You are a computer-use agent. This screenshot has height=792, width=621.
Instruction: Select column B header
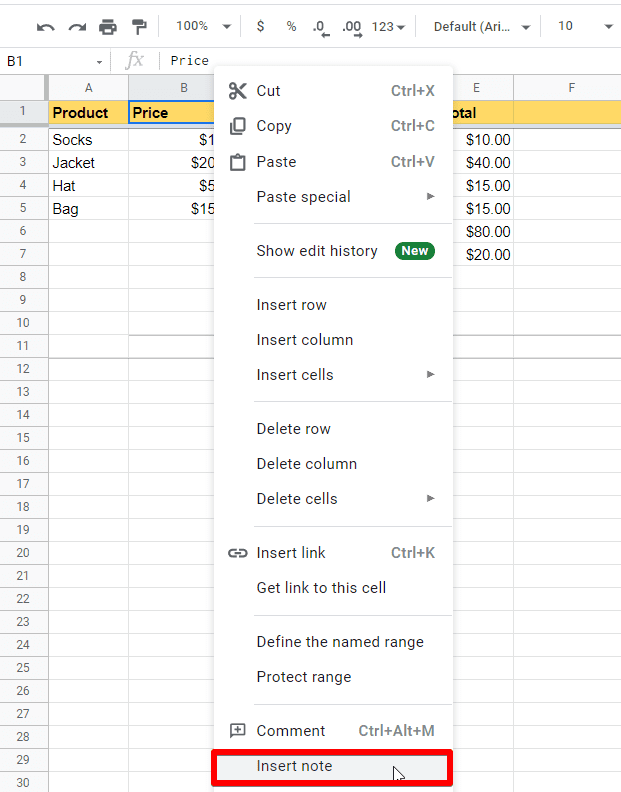(171, 88)
